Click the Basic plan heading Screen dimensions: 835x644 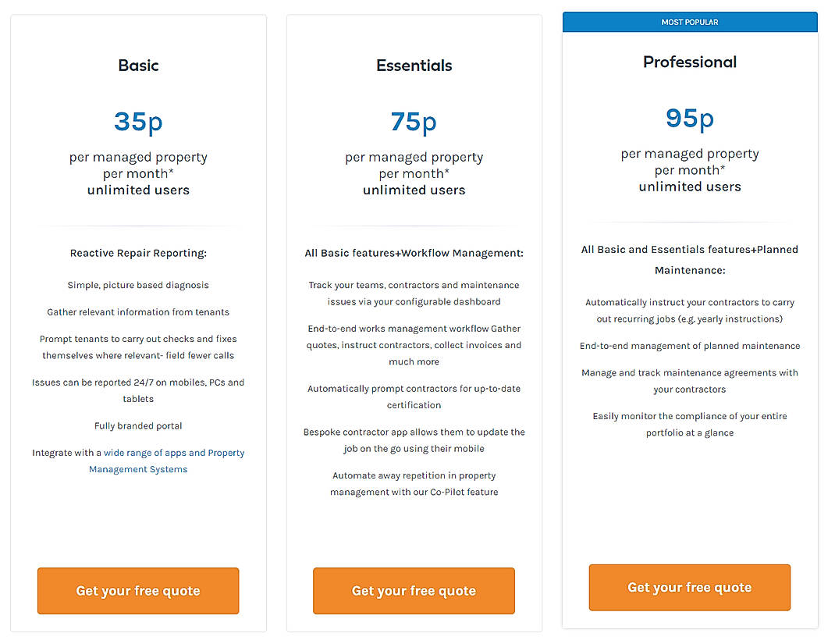click(x=138, y=66)
